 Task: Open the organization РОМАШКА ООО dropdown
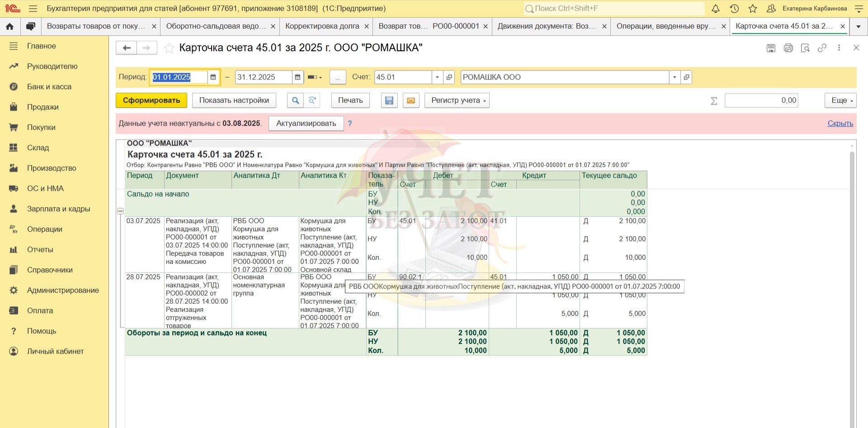(x=675, y=77)
